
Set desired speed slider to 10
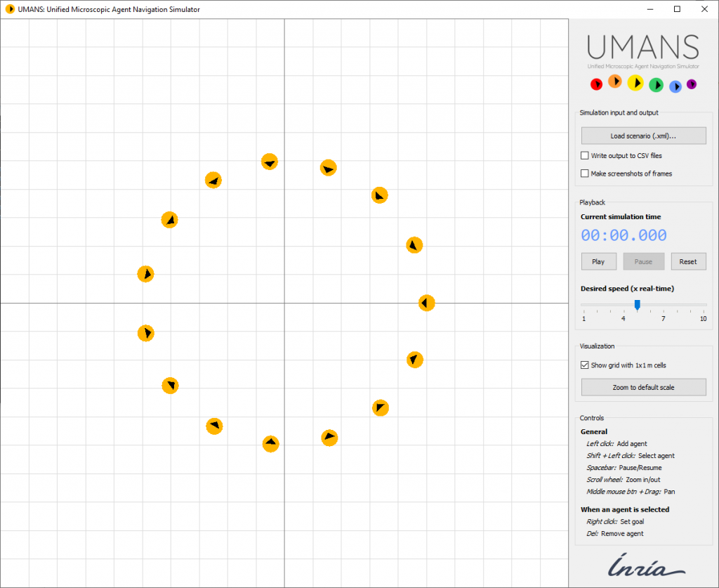point(703,305)
